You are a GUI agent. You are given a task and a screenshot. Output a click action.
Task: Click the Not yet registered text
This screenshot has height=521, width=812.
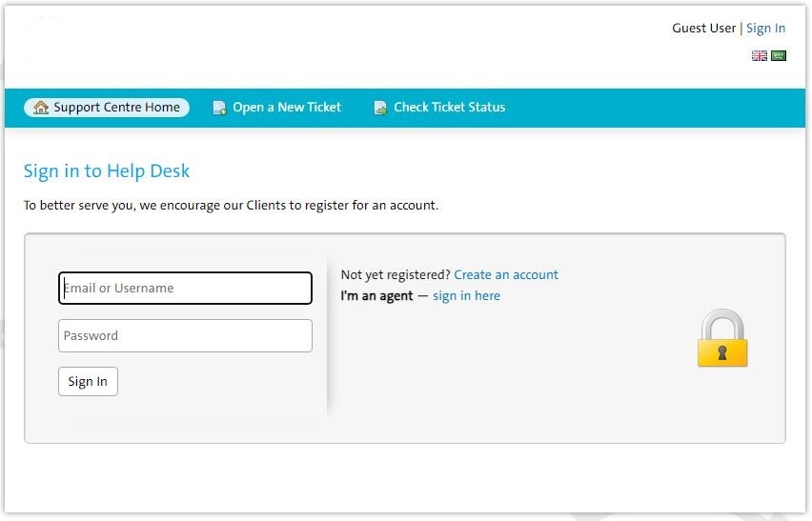pos(396,274)
